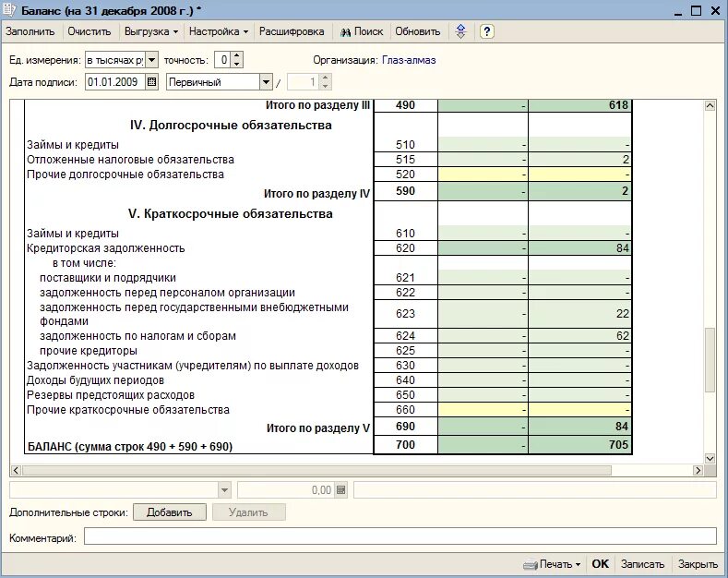728x578 pixels.
Task: Click the Комментарий input field
Action: pos(400,536)
